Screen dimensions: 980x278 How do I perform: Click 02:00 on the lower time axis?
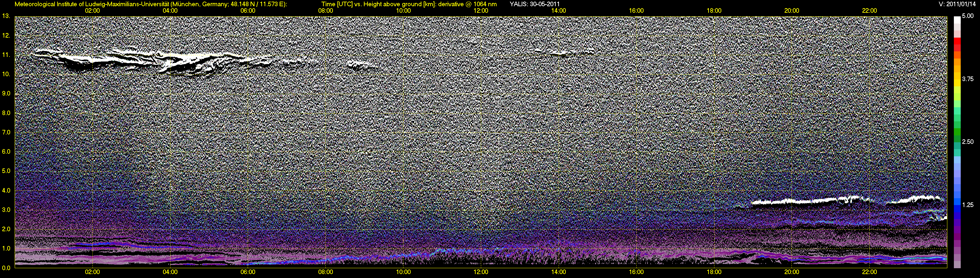tap(92, 272)
